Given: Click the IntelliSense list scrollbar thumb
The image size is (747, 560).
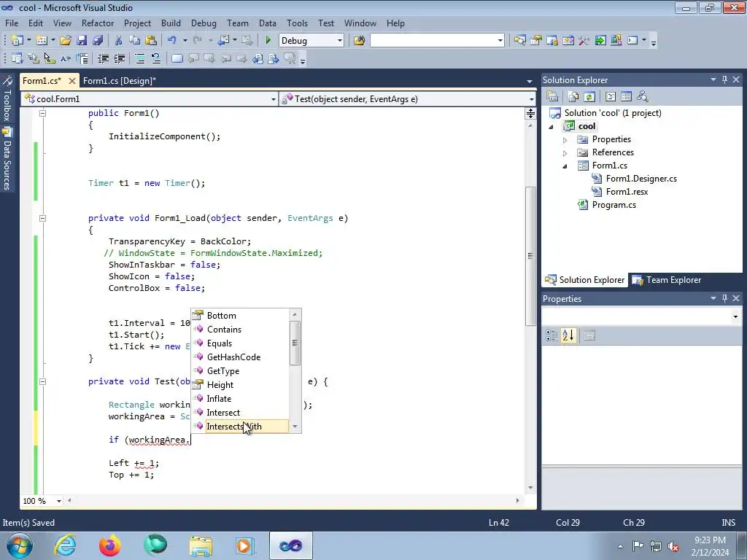Looking at the screenshot, I should 295,343.
